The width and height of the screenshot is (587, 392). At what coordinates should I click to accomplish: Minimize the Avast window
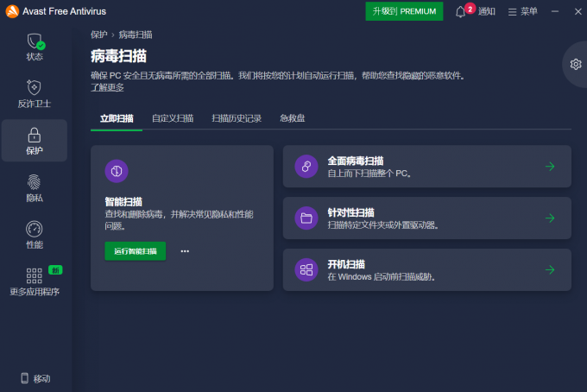tap(555, 11)
